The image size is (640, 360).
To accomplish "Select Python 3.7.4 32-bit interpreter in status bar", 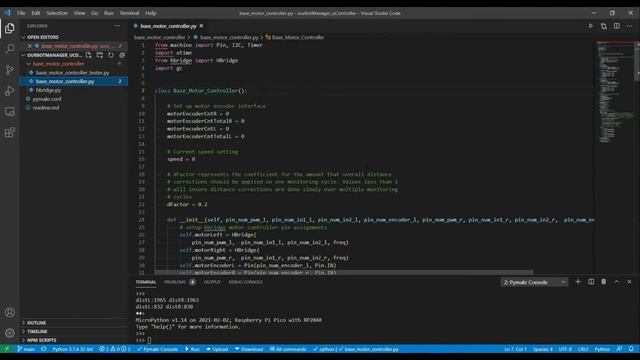I will coord(72,349).
